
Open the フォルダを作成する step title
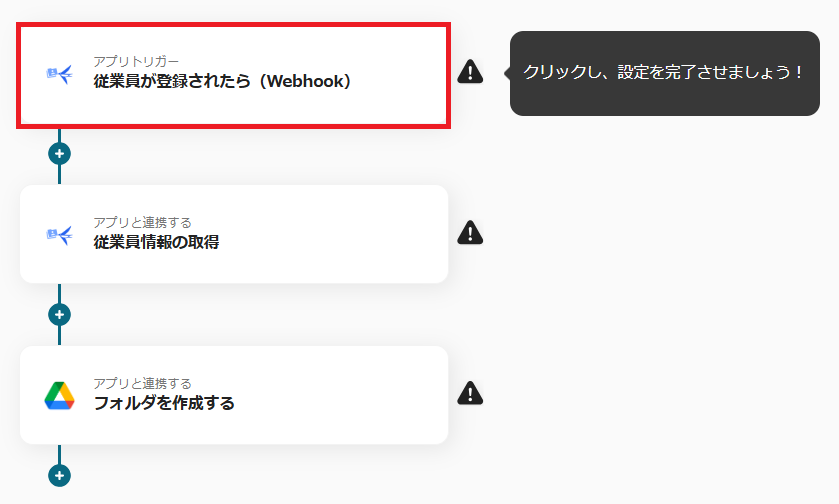[164, 403]
